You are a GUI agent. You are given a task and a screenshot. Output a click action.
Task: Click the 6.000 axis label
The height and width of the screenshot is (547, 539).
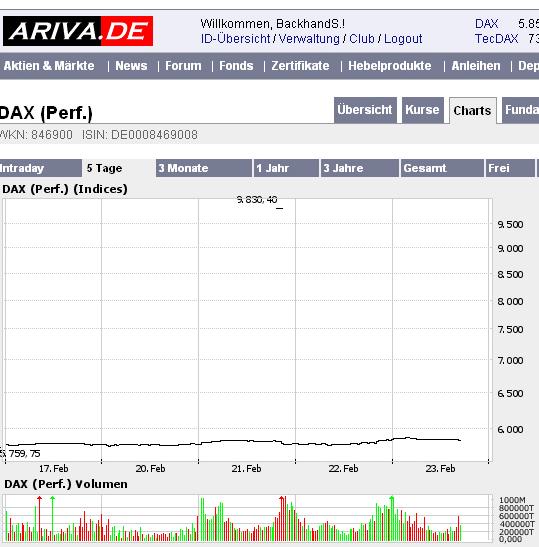tap(510, 429)
